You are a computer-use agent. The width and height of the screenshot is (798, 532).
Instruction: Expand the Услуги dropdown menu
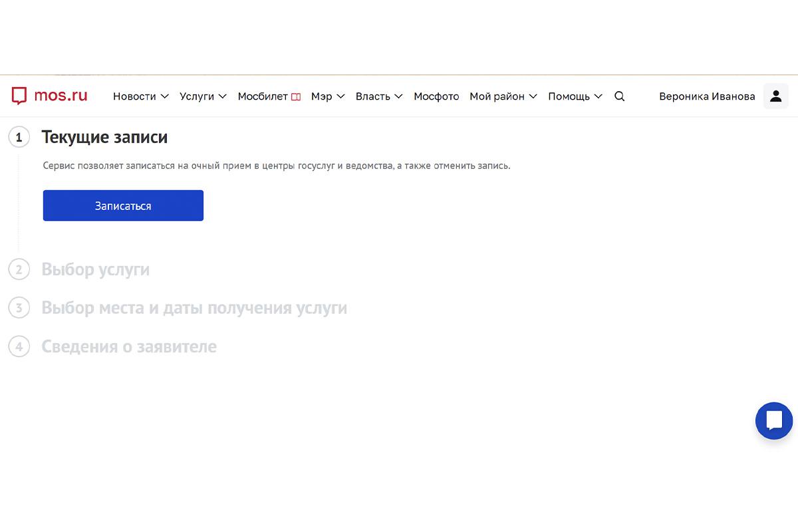pyautogui.click(x=203, y=96)
